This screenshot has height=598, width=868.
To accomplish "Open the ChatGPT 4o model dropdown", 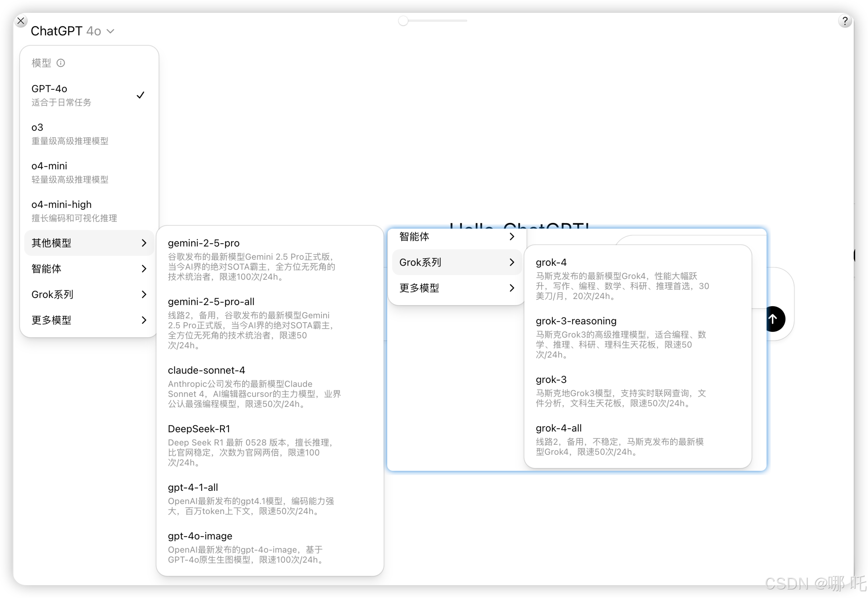I will (x=72, y=31).
